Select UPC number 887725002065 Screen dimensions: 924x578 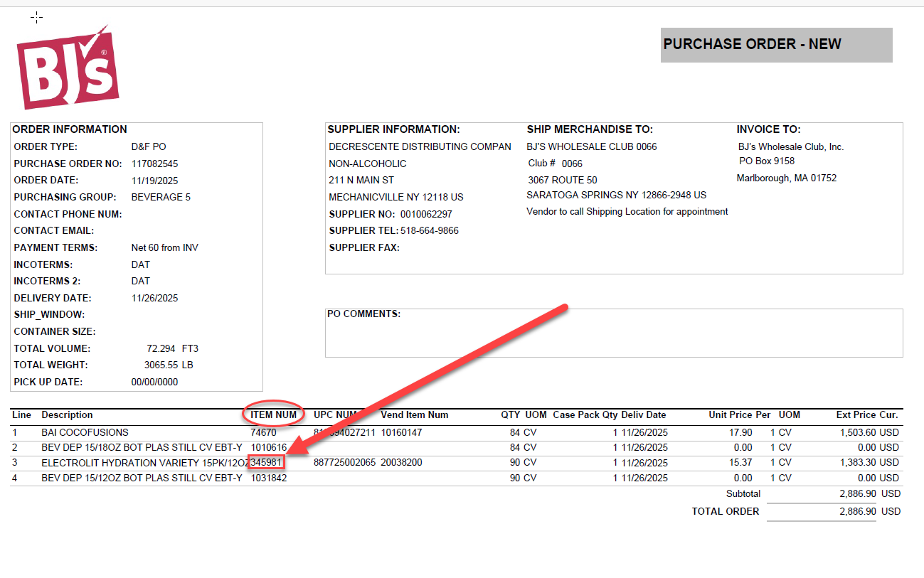click(x=344, y=463)
